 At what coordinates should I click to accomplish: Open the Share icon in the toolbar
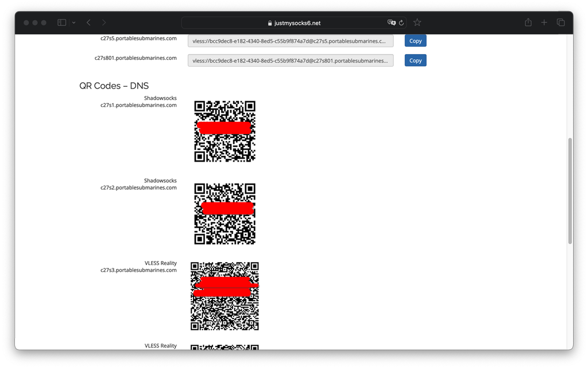point(528,22)
